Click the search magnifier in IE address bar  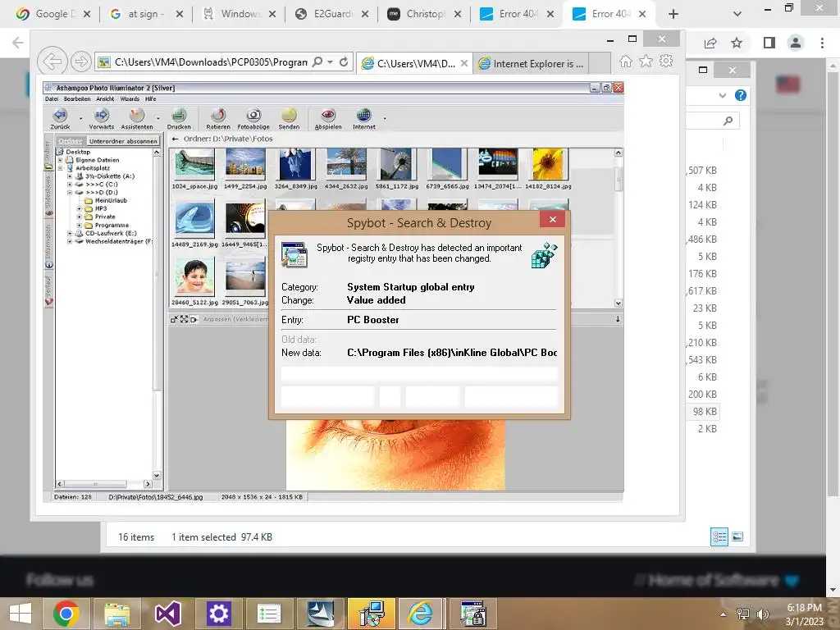[x=317, y=62]
